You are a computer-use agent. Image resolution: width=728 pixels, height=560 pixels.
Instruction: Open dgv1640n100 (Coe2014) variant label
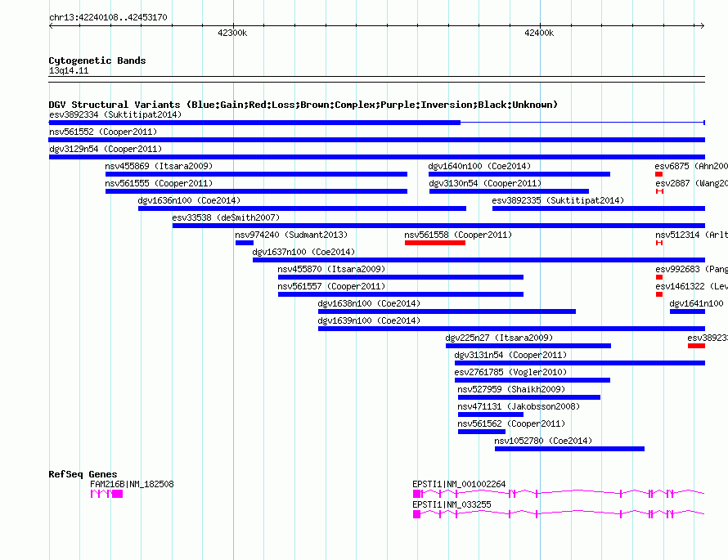[x=479, y=166]
